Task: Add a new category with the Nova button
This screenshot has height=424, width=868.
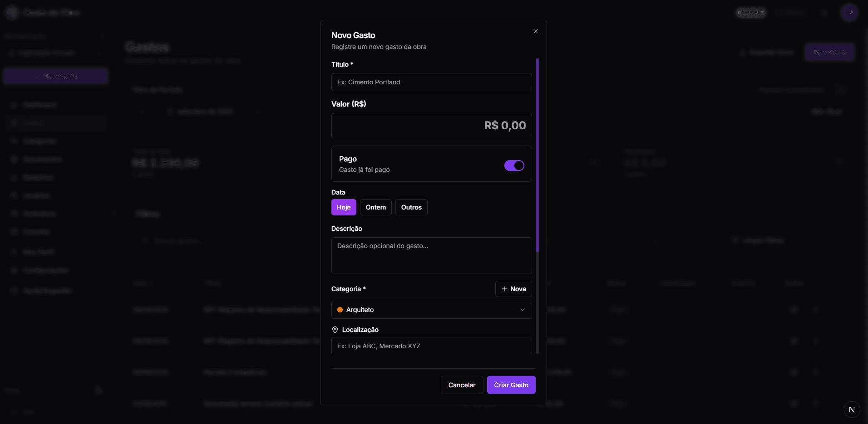Action: 513,289
